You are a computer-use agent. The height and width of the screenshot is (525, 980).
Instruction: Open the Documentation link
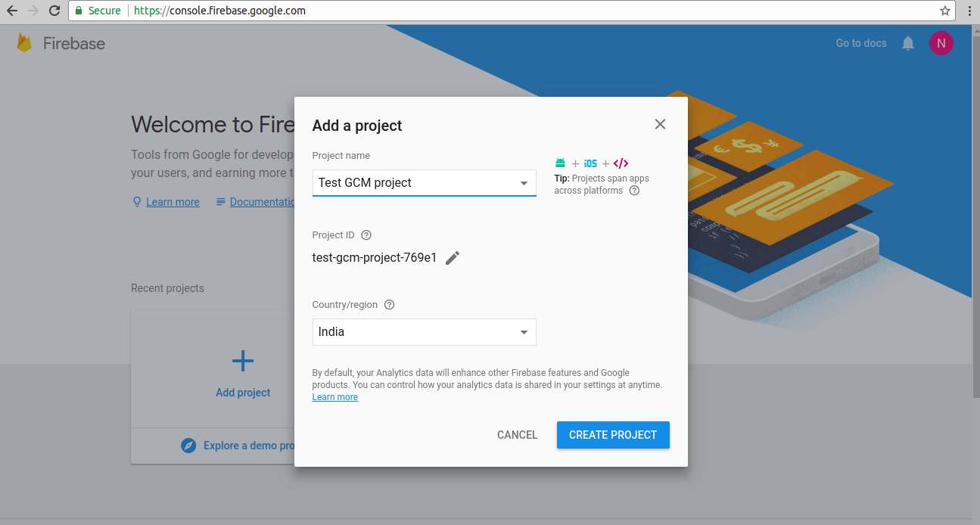262,202
